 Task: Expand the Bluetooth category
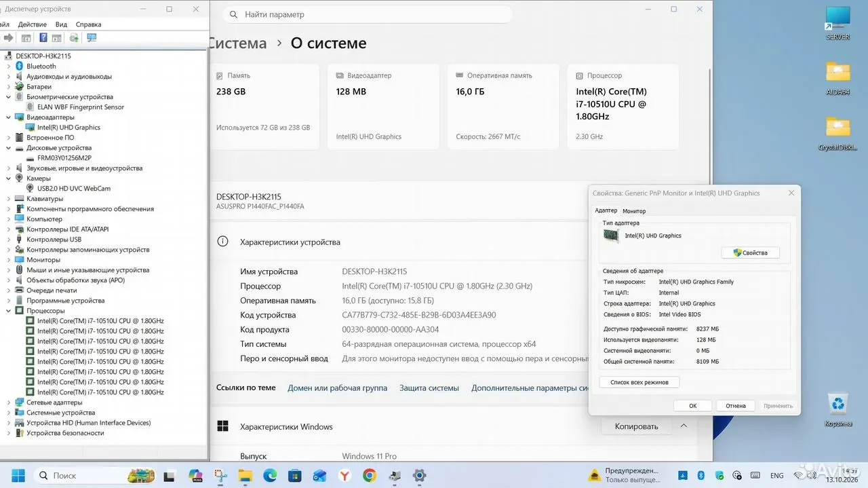(x=8, y=66)
